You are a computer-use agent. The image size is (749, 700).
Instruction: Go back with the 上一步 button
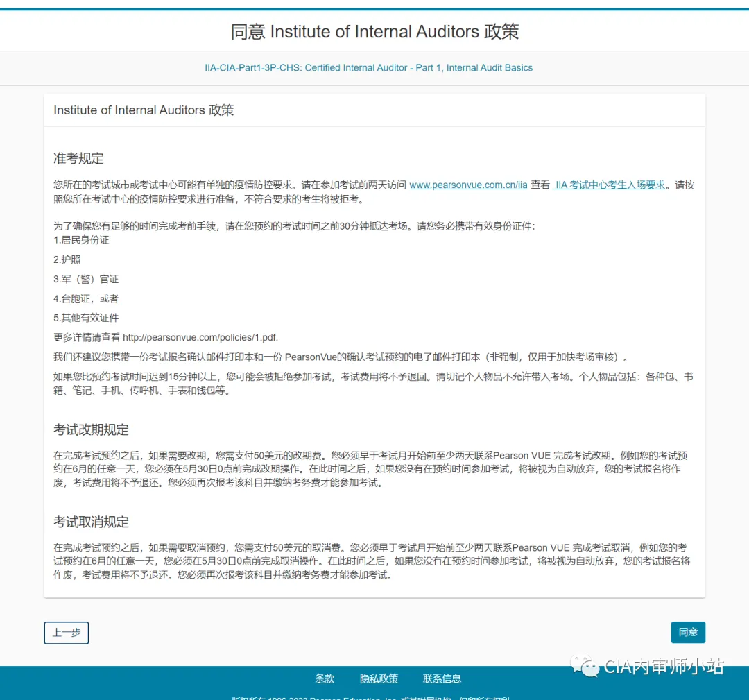point(67,633)
